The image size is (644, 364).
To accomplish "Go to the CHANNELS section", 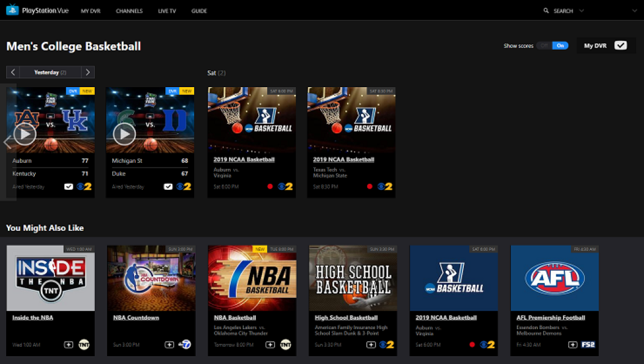I will [x=129, y=11].
